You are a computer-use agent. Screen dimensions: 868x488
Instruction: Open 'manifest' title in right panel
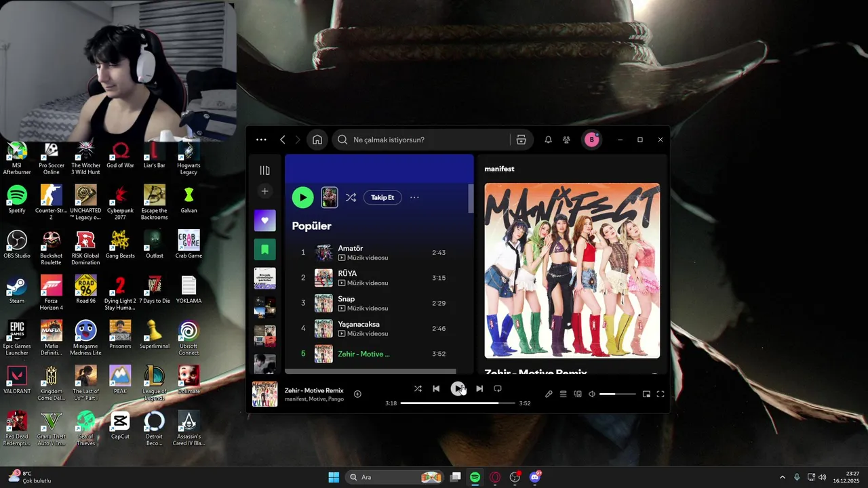click(499, 169)
